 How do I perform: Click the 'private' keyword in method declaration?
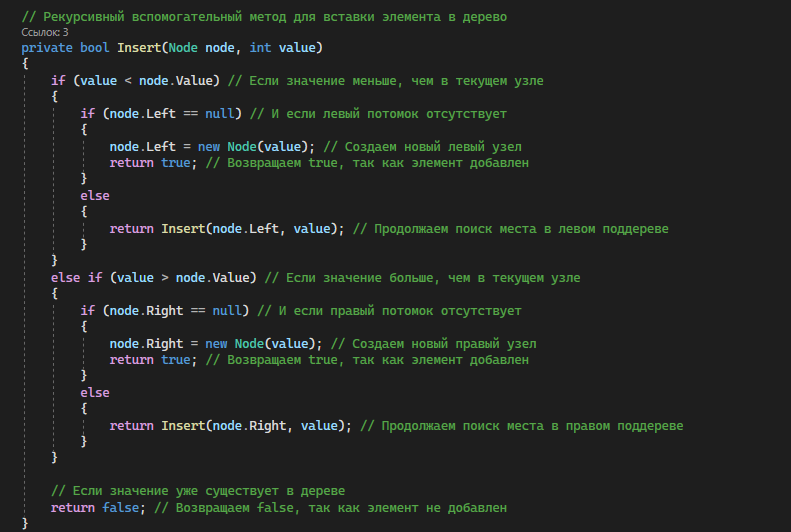point(47,47)
